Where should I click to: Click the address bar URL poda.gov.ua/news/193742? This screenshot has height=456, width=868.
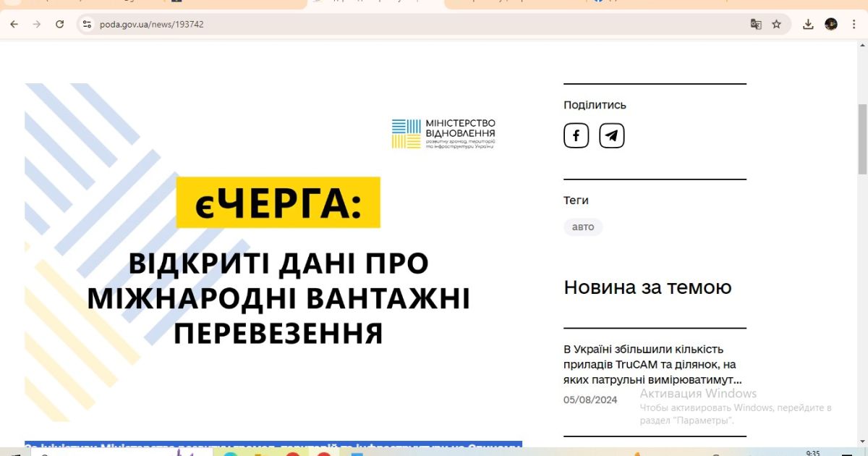pos(152,24)
